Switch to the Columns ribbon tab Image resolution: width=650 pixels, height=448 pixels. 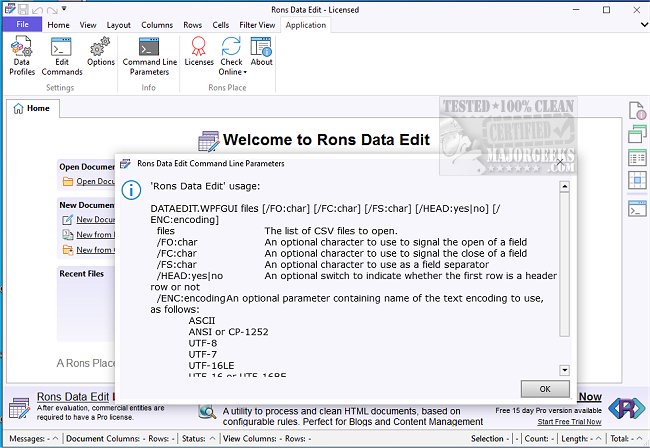coord(156,24)
